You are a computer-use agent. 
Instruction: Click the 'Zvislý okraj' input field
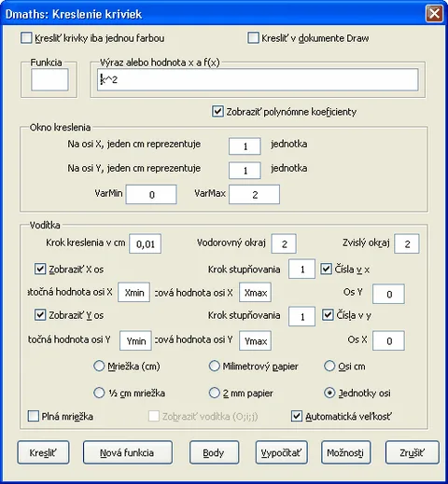click(407, 243)
